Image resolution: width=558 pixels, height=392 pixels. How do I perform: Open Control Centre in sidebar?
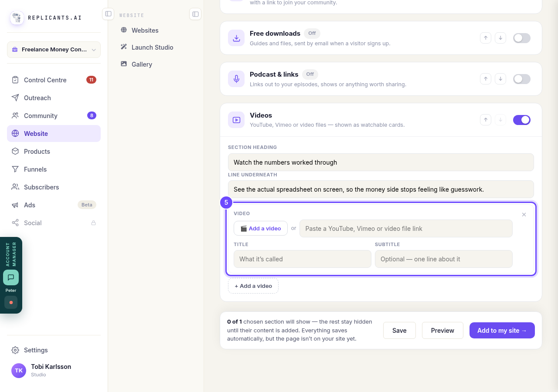[x=54, y=80]
